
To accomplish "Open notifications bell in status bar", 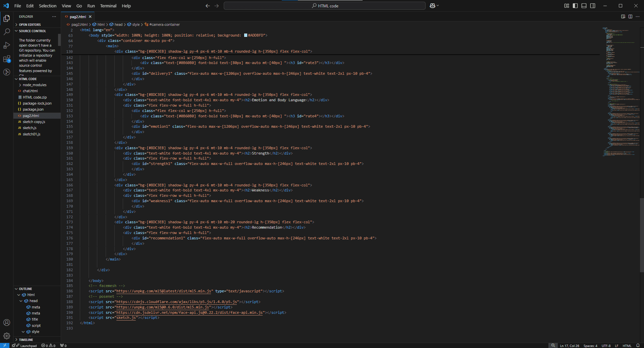I will point(638,345).
